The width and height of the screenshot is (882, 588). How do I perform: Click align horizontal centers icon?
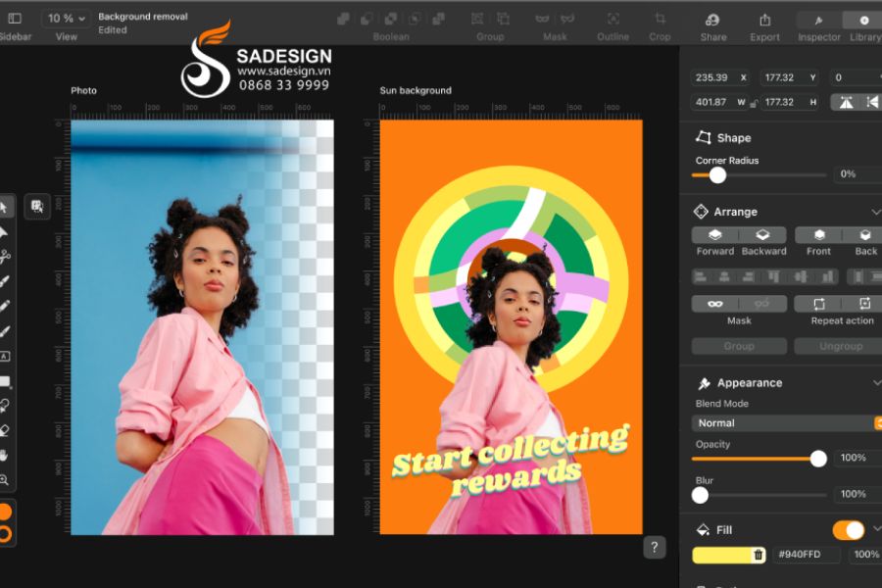[724, 276]
